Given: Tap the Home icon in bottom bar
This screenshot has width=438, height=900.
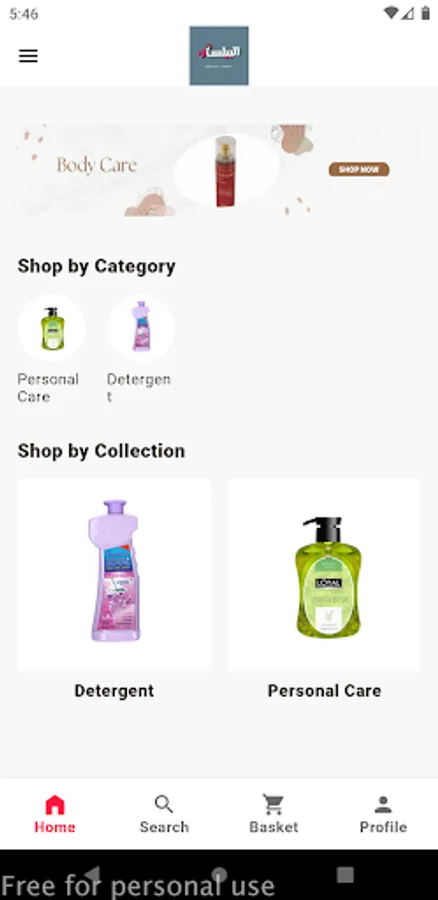Looking at the screenshot, I should coord(55,805).
